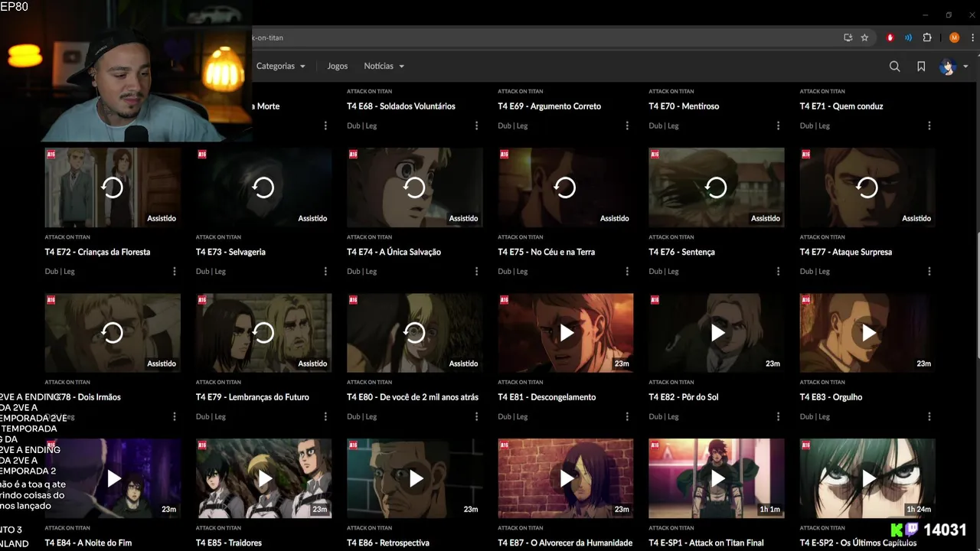
Task: Replay episode E78 Dois Irmãos
Action: [113, 333]
